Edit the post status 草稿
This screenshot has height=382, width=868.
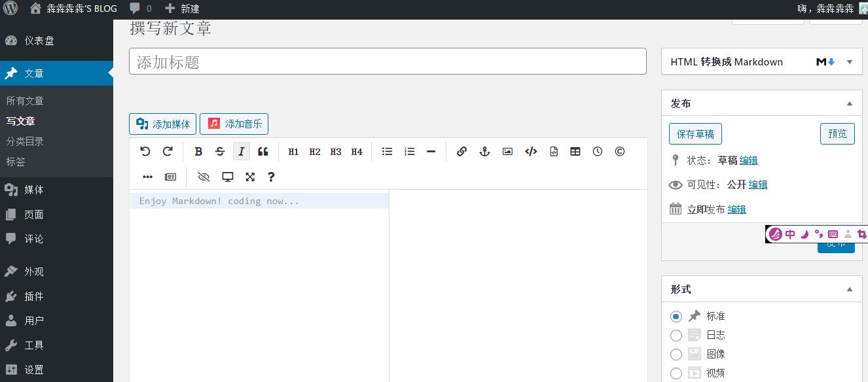pos(749,160)
